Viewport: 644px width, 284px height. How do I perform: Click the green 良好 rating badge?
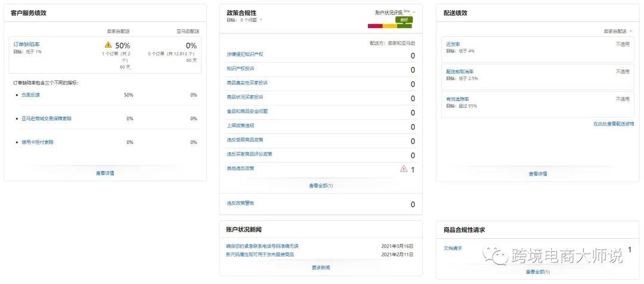404,20
